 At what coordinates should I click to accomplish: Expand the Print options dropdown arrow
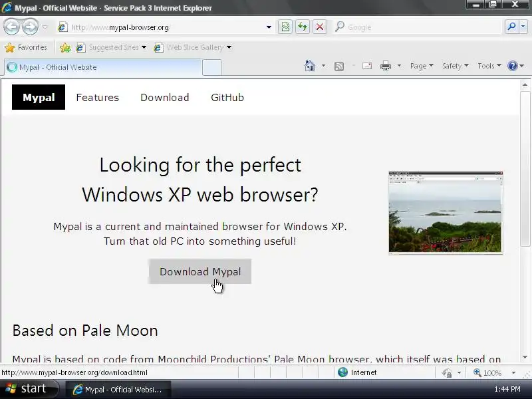400,66
